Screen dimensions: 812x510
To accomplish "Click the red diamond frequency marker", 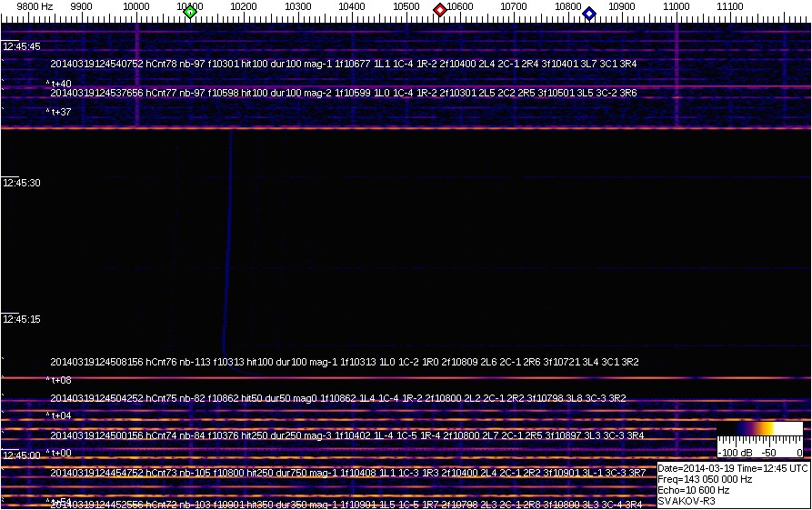I will coord(440,11).
